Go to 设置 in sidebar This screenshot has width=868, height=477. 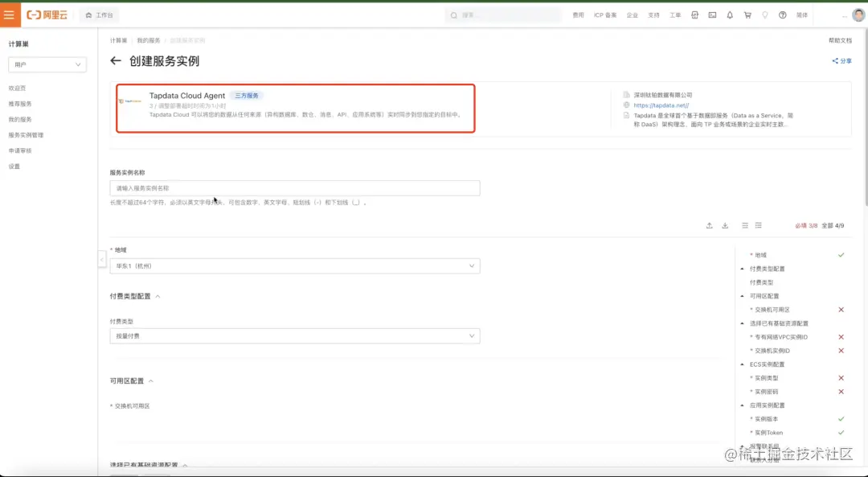(x=14, y=167)
